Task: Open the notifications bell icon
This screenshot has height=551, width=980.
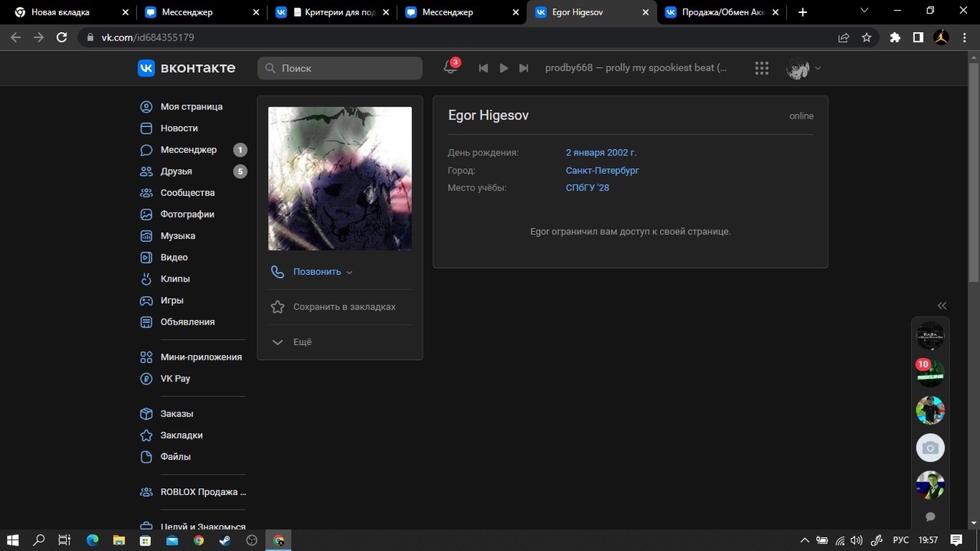Action: [450, 68]
